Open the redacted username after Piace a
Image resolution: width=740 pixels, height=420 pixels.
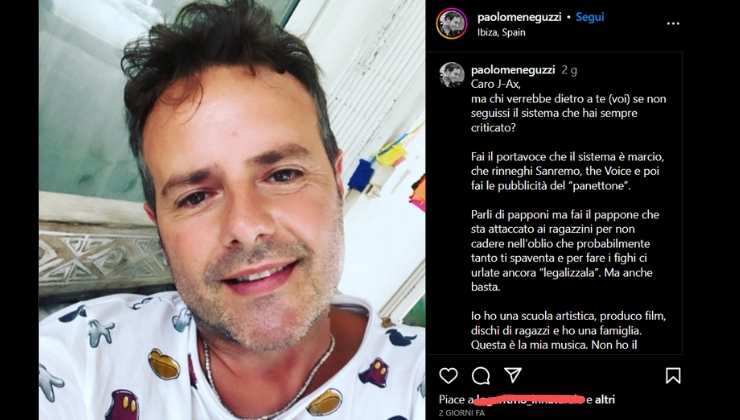[x=530, y=400]
